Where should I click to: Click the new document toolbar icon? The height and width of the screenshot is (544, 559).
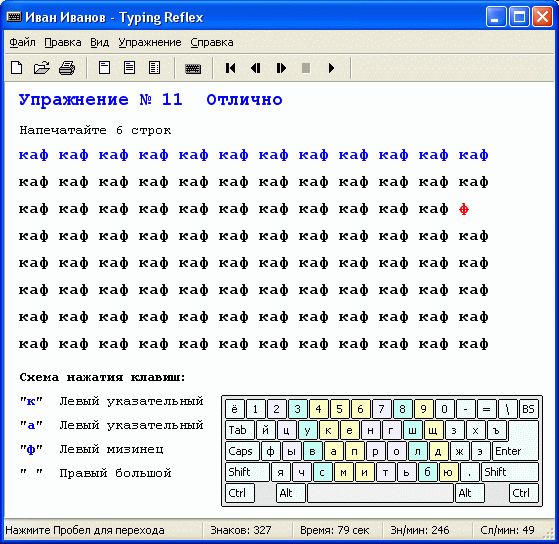(16, 68)
